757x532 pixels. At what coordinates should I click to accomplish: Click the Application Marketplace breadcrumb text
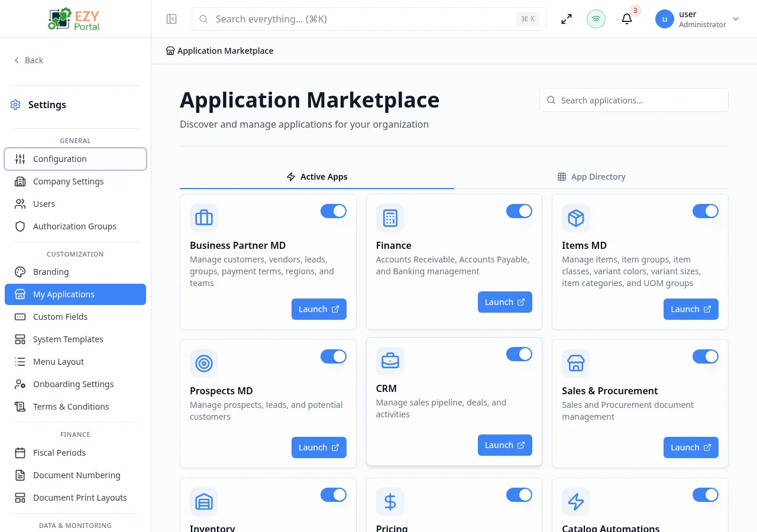click(x=225, y=51)
